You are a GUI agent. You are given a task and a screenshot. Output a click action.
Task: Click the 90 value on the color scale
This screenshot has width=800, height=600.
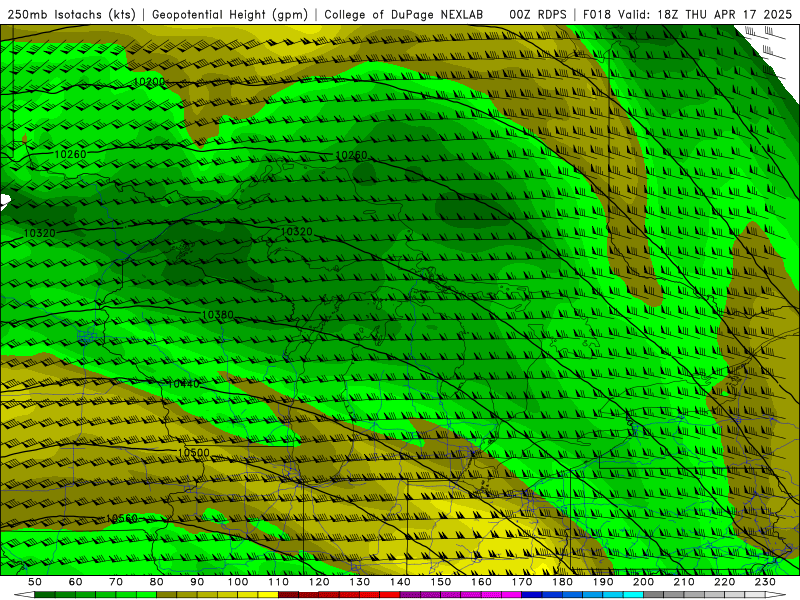197,582
